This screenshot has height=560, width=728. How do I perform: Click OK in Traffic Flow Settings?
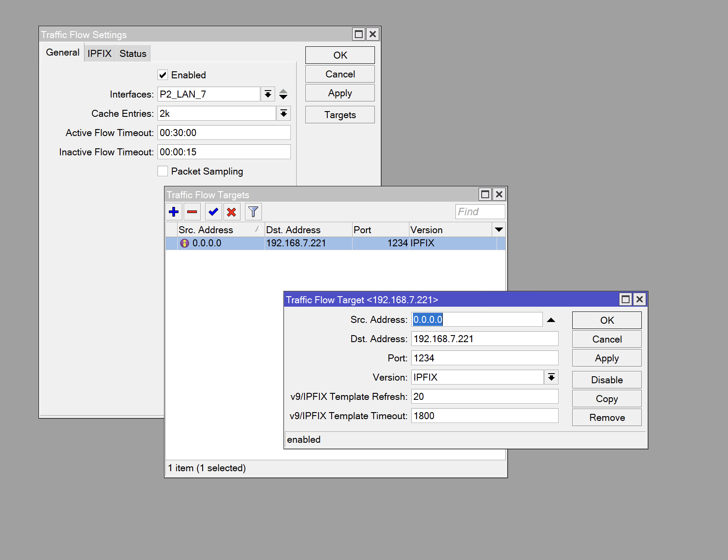click(340, 55)
